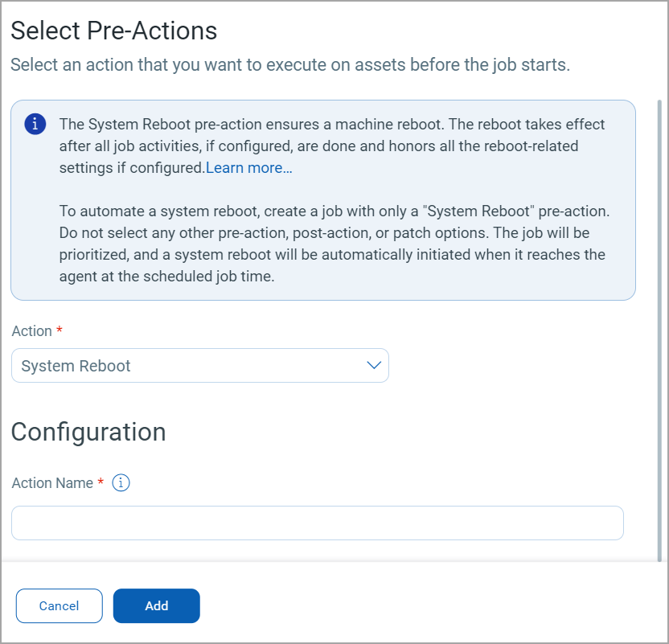Select the circled "i" icon near System Reboot notice
Screen dimensions: 669x644
[x=33, y=124]
